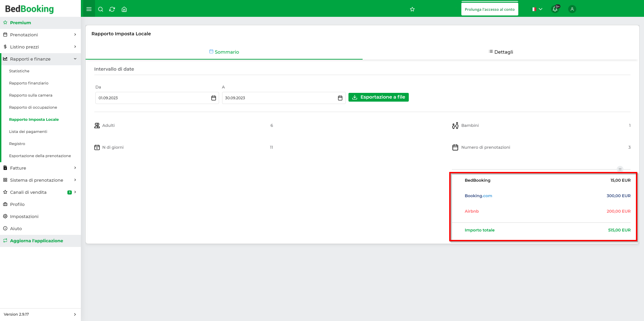The width and height of the screenshot is (644, 321).
Task: Click the Adulti guests icon
Action: [x=97, y=126]
